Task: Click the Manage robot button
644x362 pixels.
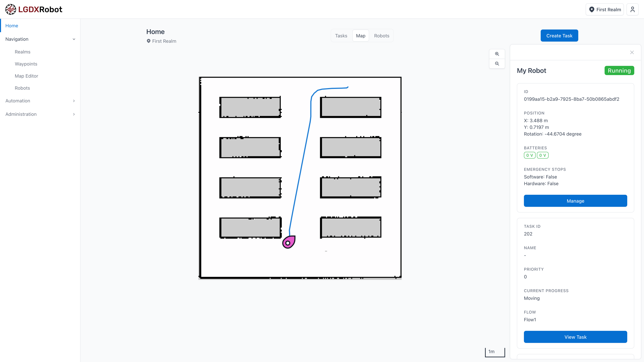Action: click(x=575, y=201)
